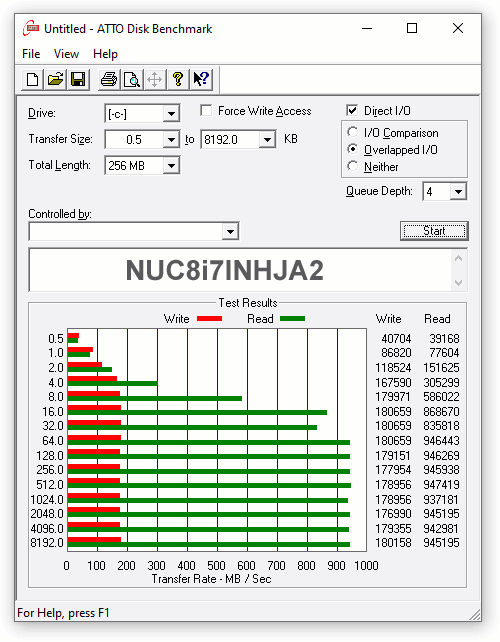The height and width of the screenshot is (642, 500).
Task: Open the Total Length 256 MB dropdown
Action: [x=171, y=166]
